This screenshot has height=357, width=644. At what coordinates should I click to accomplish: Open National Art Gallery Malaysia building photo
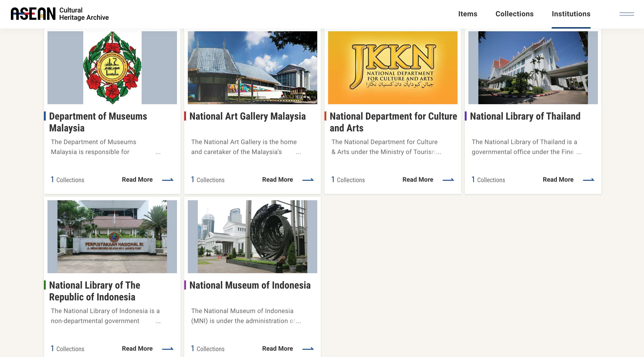253,68
